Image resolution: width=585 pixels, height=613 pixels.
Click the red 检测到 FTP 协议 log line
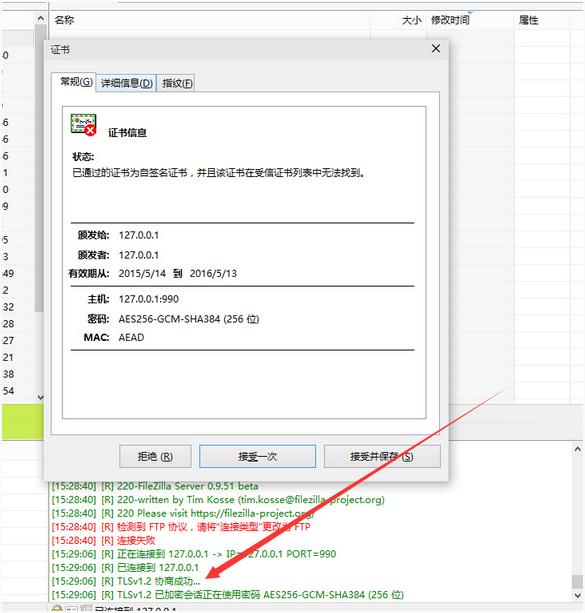click(181, 527)
